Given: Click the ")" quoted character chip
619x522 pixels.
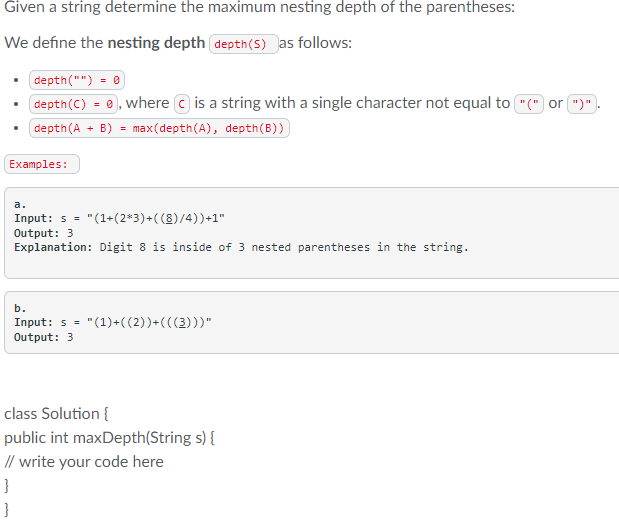Looking at the screenshot, I should tap(581, 104).
